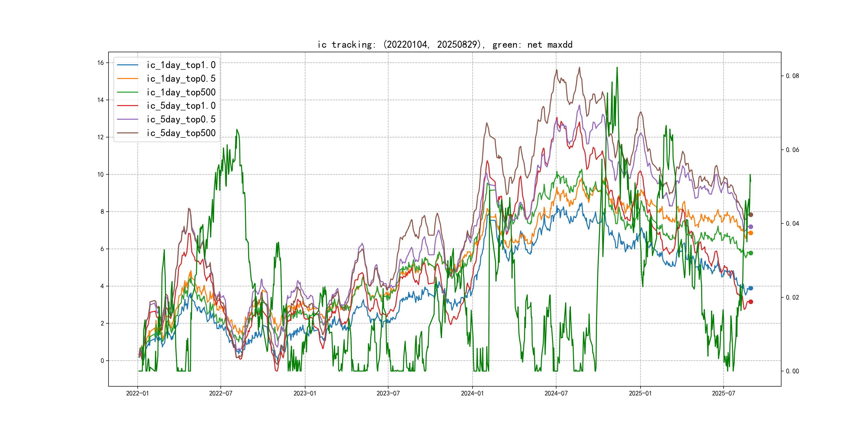The image size is (868, 434).
Task: Click orange line swatch for ic_1day_top0.5
Action: 127,78
